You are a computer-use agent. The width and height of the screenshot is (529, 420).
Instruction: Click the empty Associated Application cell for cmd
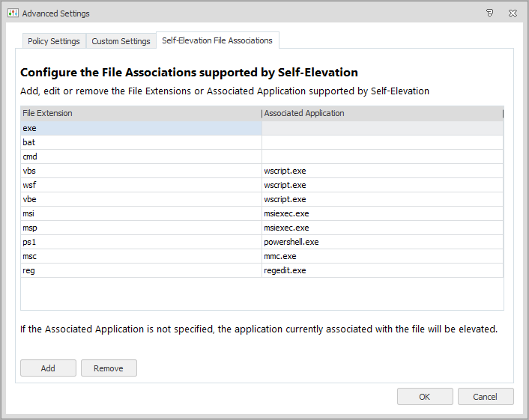(381, 156)
